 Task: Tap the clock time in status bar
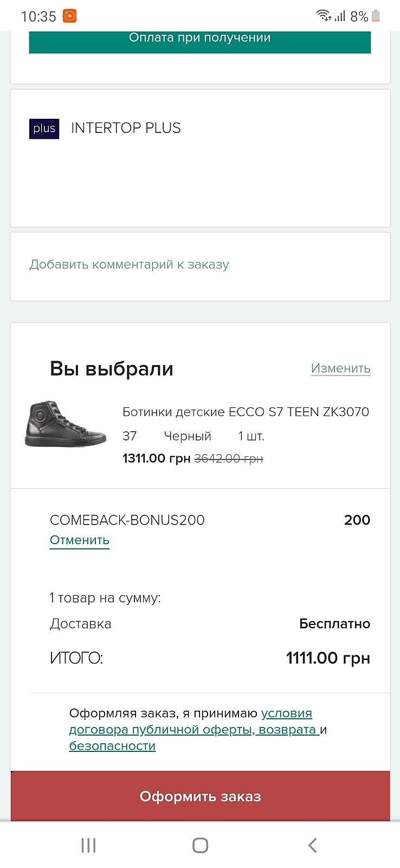pyautogui.click(x=38, y=16)
